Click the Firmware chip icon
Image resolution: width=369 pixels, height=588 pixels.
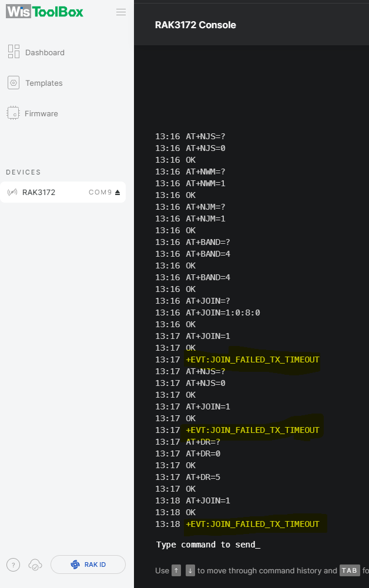(13, 113)
